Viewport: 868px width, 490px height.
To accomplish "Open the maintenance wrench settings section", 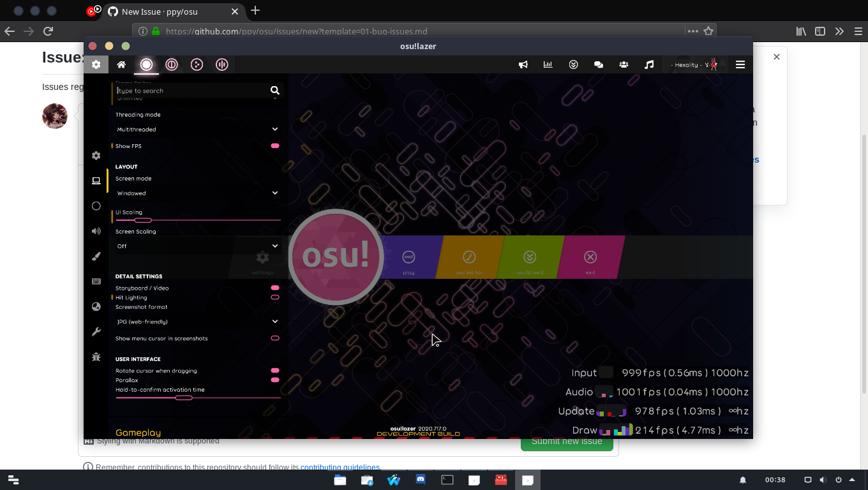I will 96,331.
